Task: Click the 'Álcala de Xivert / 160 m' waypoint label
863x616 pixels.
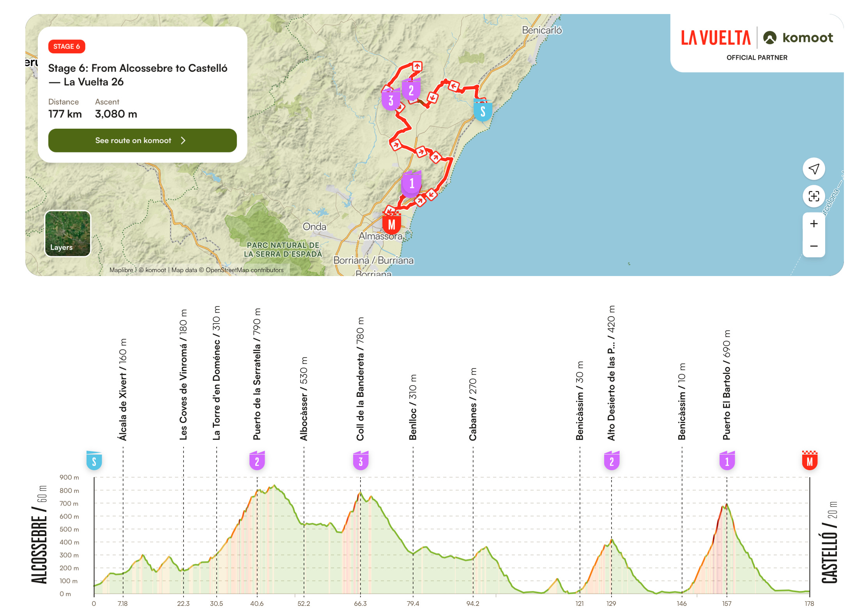Action: tap(123, 389)
